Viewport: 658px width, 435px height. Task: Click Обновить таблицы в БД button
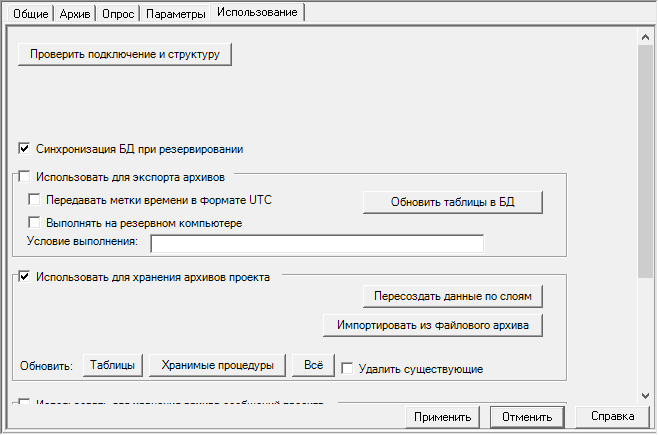coord(453,202)
